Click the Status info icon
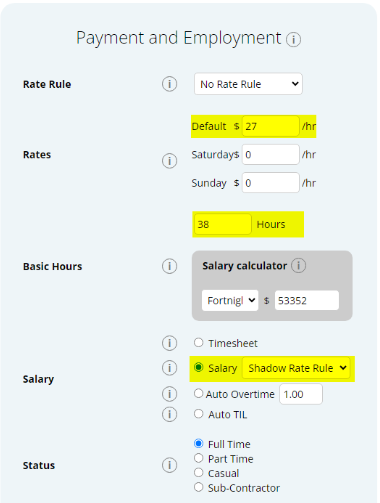380x503 pixels. 169,465
